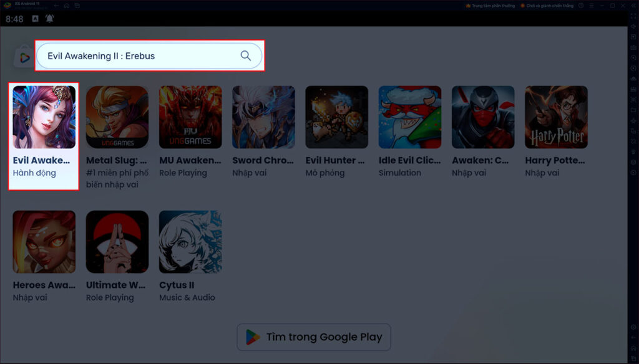This screenshot has height=364, width=639.
Task: Click the notification bell in Android status bar
Action: (50, 18)
